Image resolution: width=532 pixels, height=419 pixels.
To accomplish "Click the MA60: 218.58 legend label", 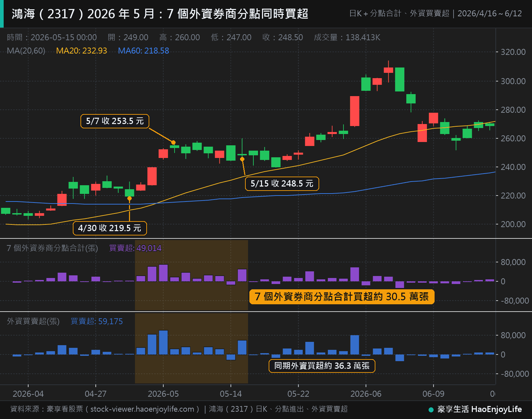I will 144,51.
